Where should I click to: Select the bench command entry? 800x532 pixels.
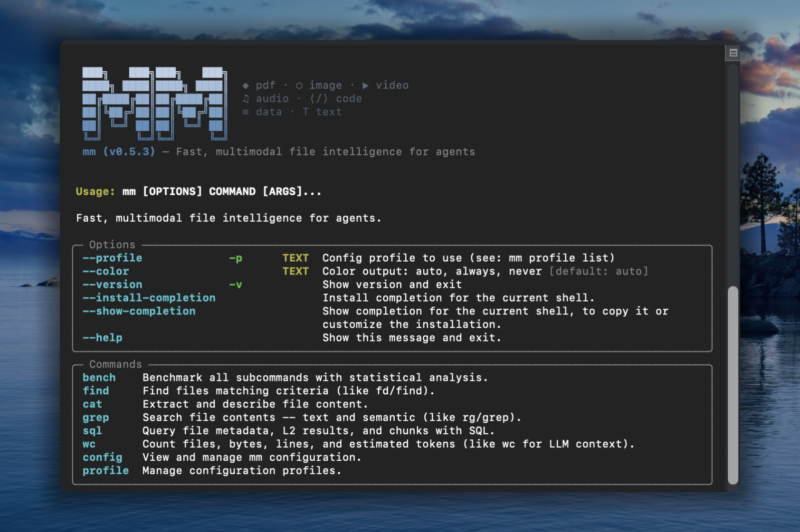tap(99, 378)
